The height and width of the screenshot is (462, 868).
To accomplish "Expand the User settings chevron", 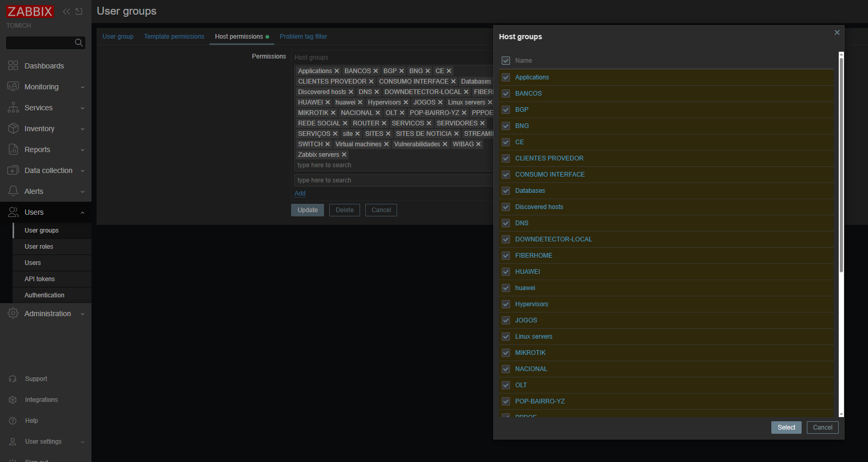I will coord(83,442).
